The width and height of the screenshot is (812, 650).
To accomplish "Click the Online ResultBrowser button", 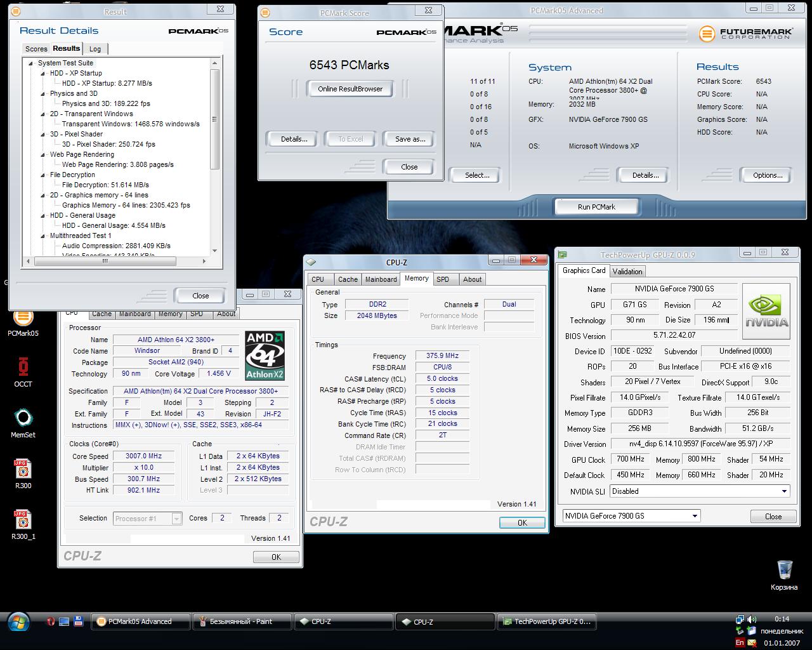I will tap(350, 89).
